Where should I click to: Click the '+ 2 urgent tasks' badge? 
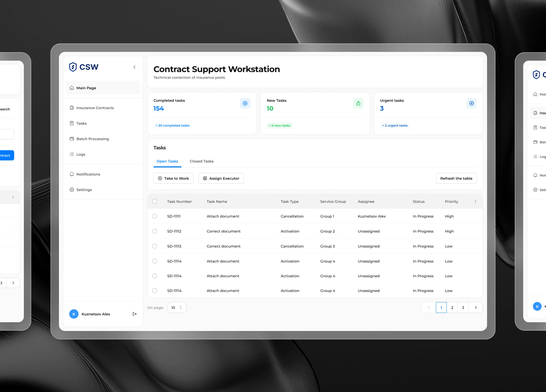click(x=395, y=126)
